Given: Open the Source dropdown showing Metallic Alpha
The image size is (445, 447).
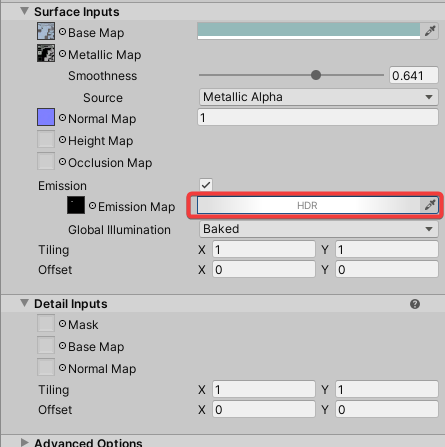Looking at the screenshot, I should click(x=318, y=97).
